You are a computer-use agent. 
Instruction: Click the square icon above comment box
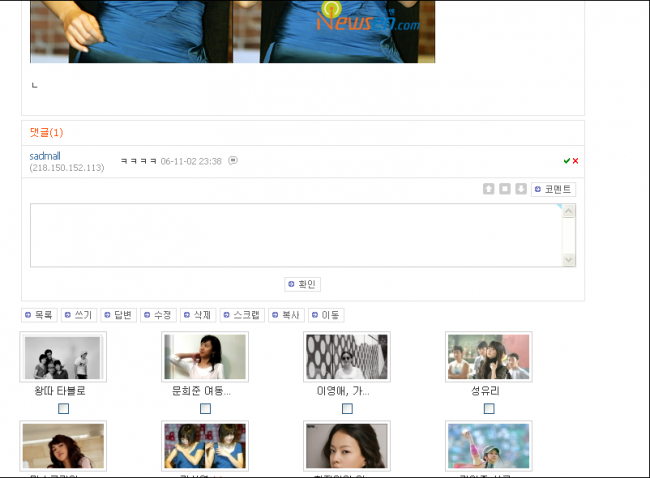tap(505, 189)
